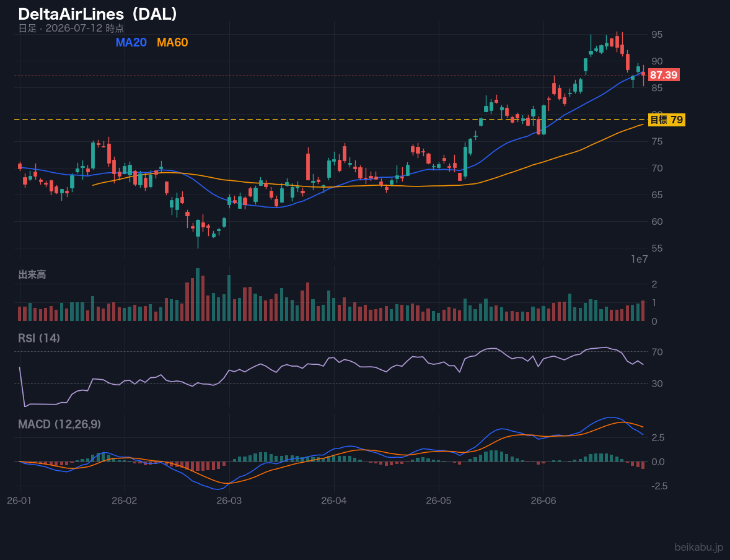
Task: Click the 26-02 date axis label
Action: pos(125,501)
